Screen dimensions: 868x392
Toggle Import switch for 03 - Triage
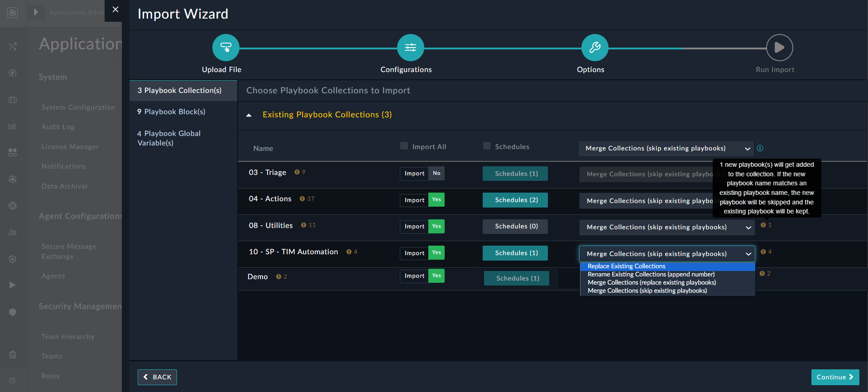coord(422,174)
